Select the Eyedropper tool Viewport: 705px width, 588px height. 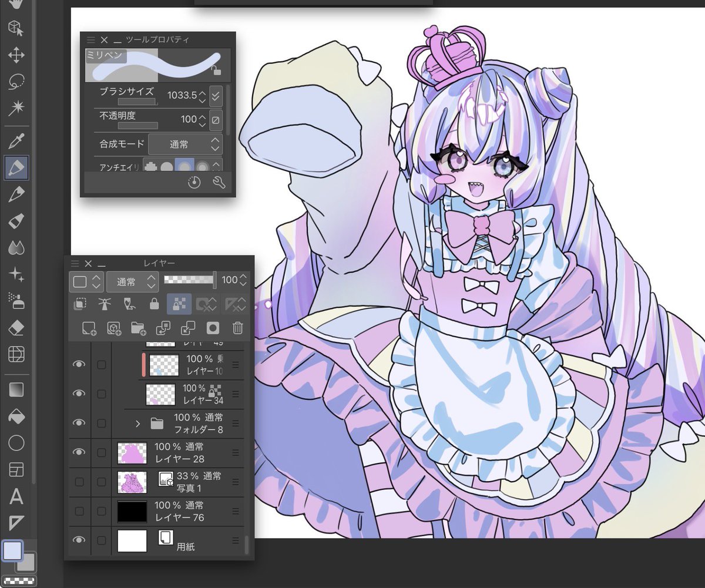pyautogui.click(x=16, y=141)
